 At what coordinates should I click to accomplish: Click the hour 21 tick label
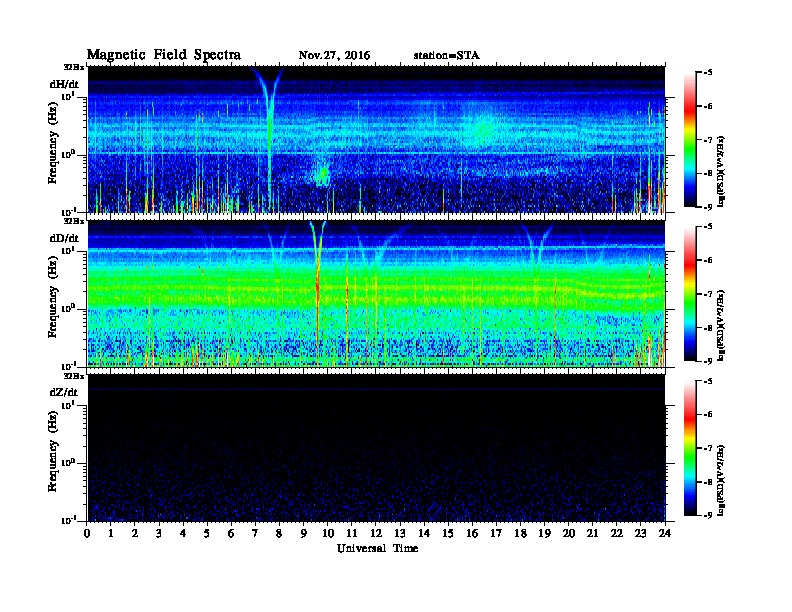[x=592, y=534]
